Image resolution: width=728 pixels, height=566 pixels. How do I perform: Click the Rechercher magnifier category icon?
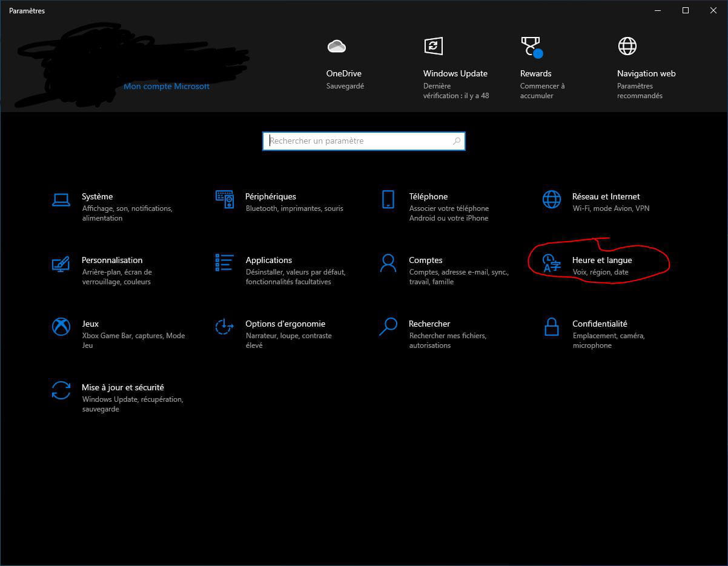(388, 327)
